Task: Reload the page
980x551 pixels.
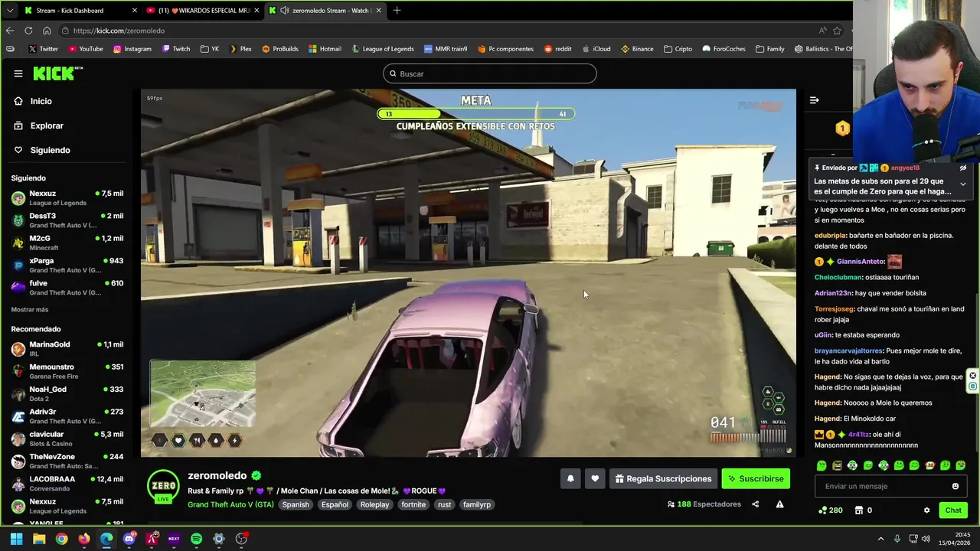Action: pyautogui.click(x=28, y=31)
